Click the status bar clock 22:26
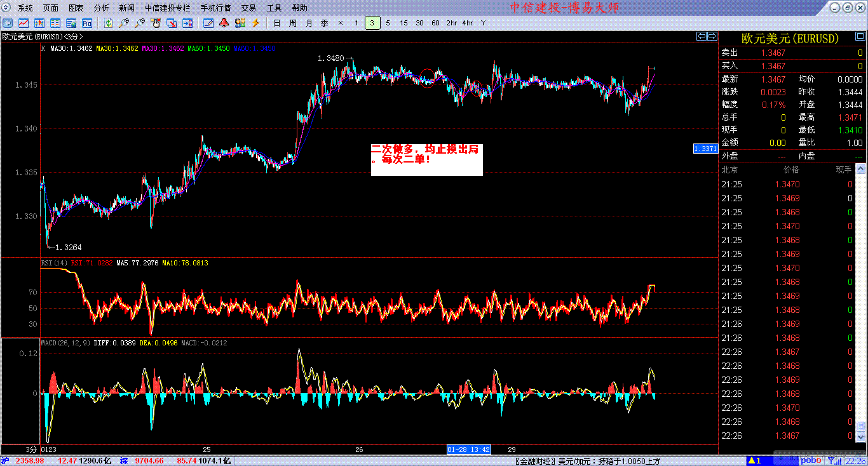This screenshot has height=466, width=868. (855, 461)
